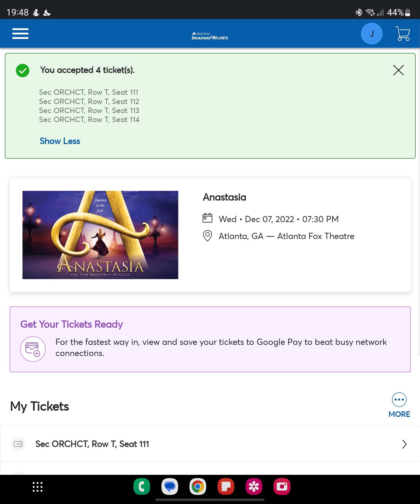The height and width of the screenshot is (504, 420).
Task: Tap the ticket icon beside Seat 111
Action: [18, 444]
